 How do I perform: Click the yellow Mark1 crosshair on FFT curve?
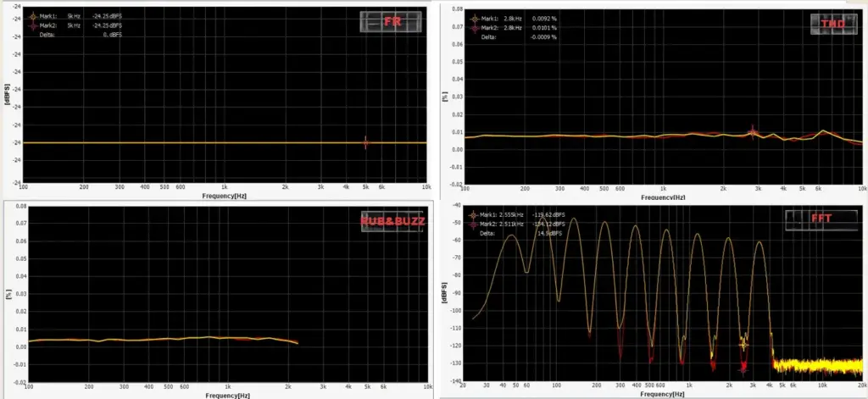(744, 344)
